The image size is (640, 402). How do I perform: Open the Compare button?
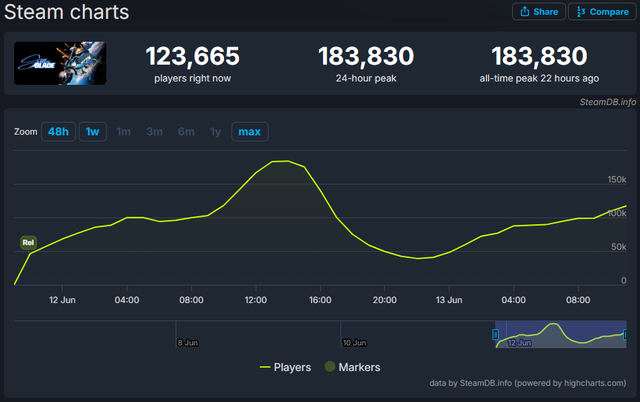pyautogui.click(x=602, y=11)
